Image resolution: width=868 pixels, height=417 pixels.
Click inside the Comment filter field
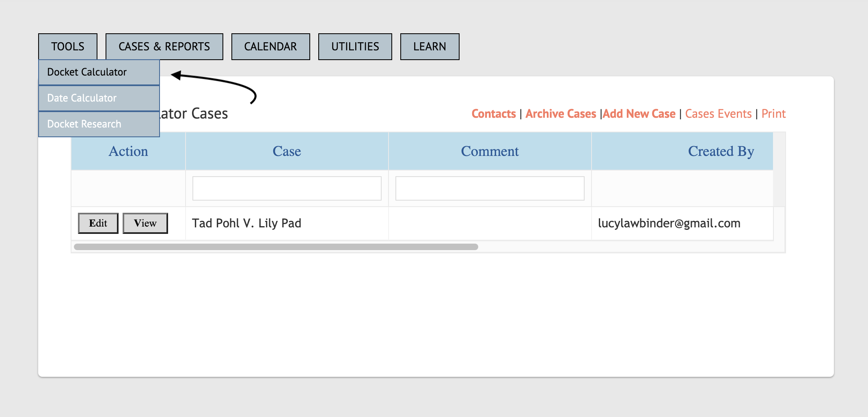tap(489, 188)
